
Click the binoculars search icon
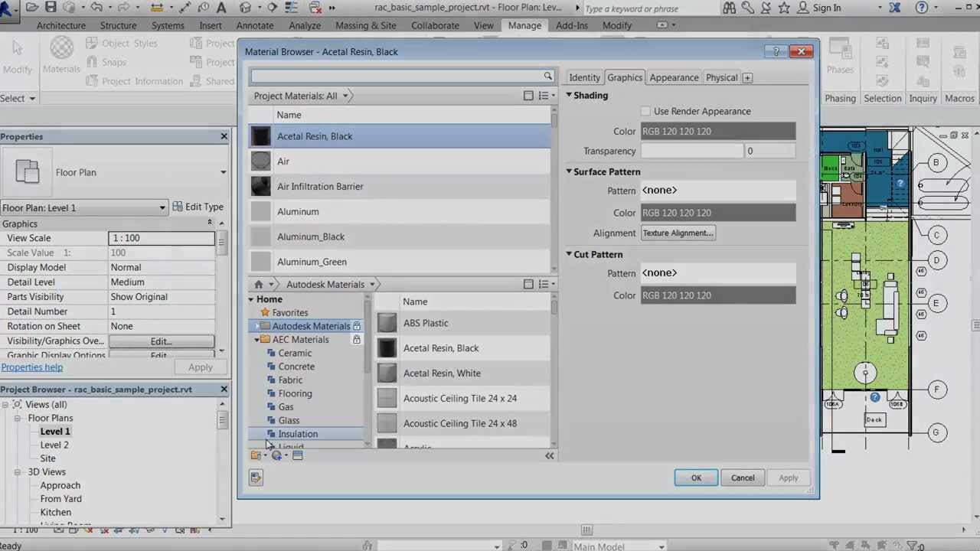tap(729, 8)
